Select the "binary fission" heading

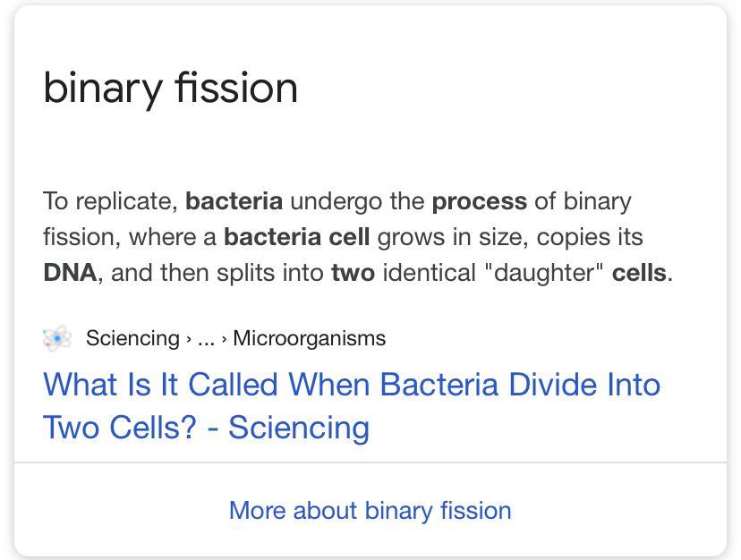pyautogui.click(x=170, y=88)
